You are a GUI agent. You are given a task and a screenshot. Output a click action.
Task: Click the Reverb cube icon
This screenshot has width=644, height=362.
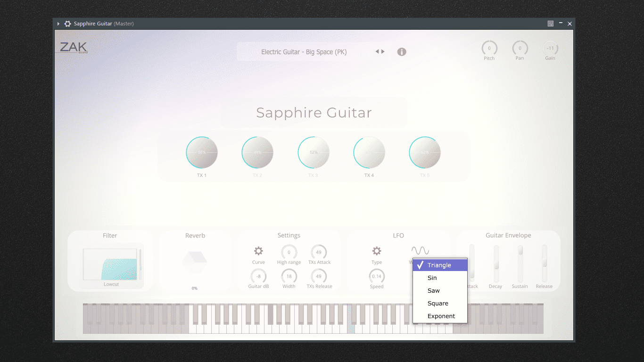pyautogui.click(x=195, y=262)
